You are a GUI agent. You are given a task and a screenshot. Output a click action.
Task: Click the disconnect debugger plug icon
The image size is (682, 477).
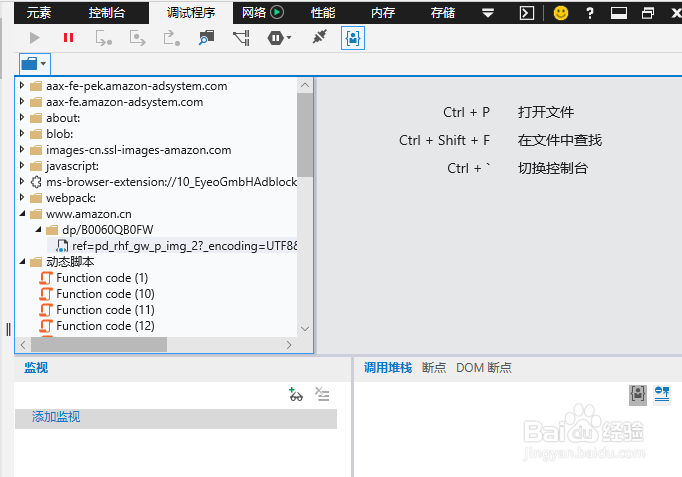[x=319, y=37]
